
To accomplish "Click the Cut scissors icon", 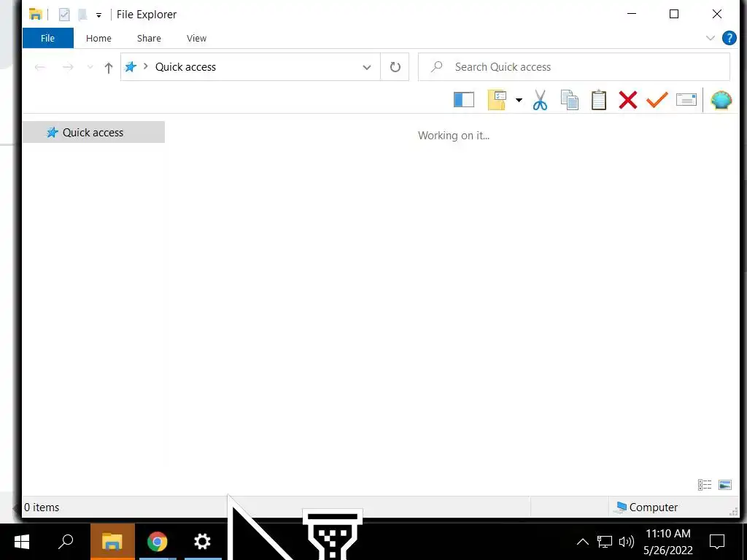I will point(540,100).
